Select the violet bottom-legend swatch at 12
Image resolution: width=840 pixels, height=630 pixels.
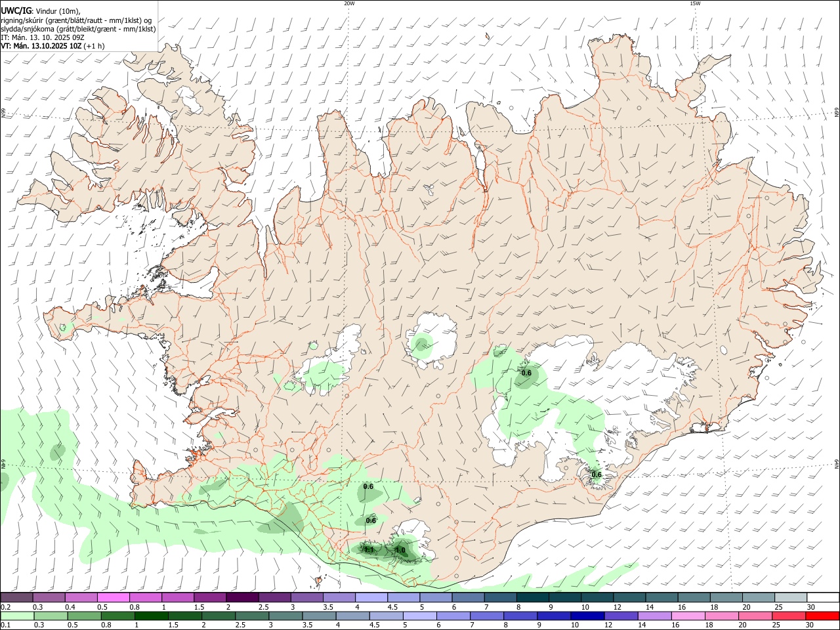621,616
